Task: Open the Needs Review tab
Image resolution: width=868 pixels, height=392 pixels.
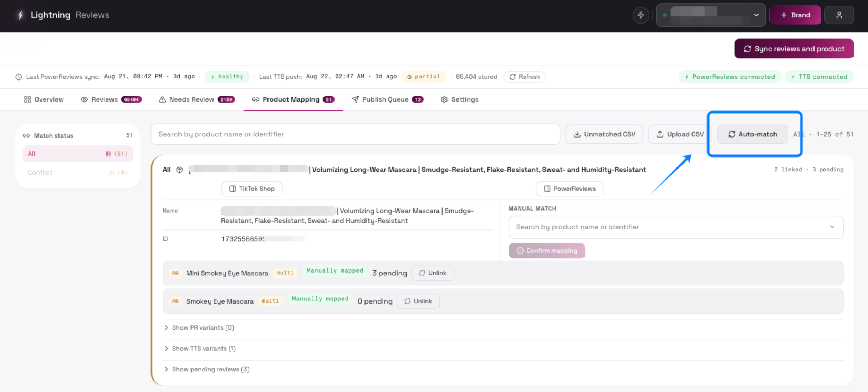Action: [x=196, y=99]
